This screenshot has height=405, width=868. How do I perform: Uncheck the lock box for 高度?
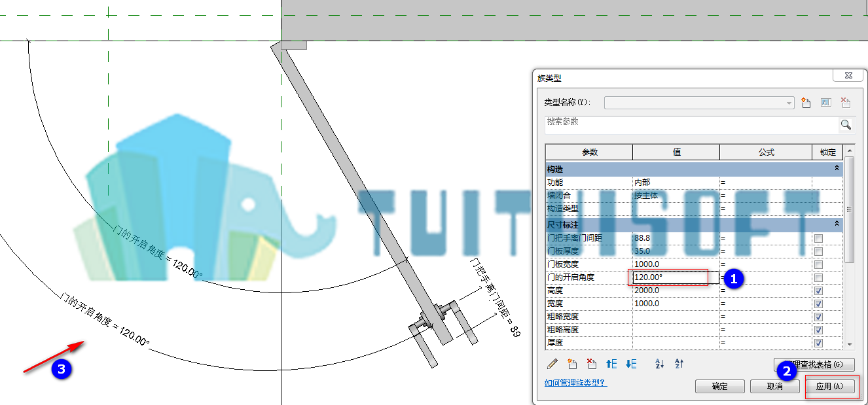(818, 291)
